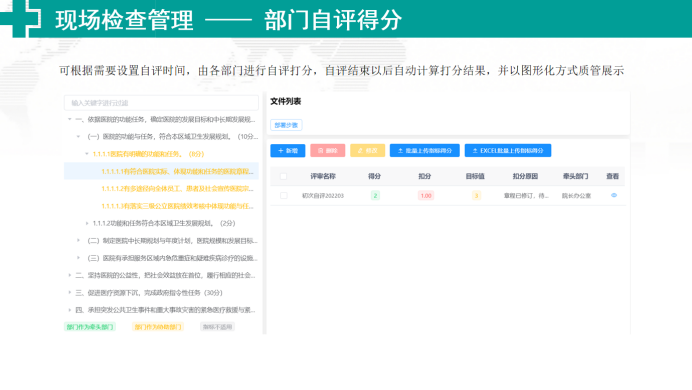Expand node 四、承担突发公共卫生事件
Screen dimensions: 692x390
[70, 310]
